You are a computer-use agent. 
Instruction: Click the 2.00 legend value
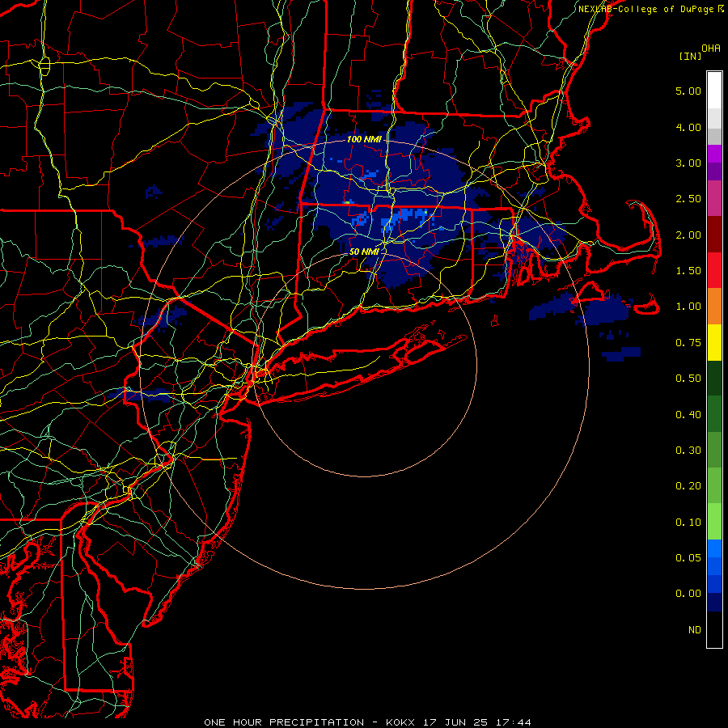coord(688,235)
